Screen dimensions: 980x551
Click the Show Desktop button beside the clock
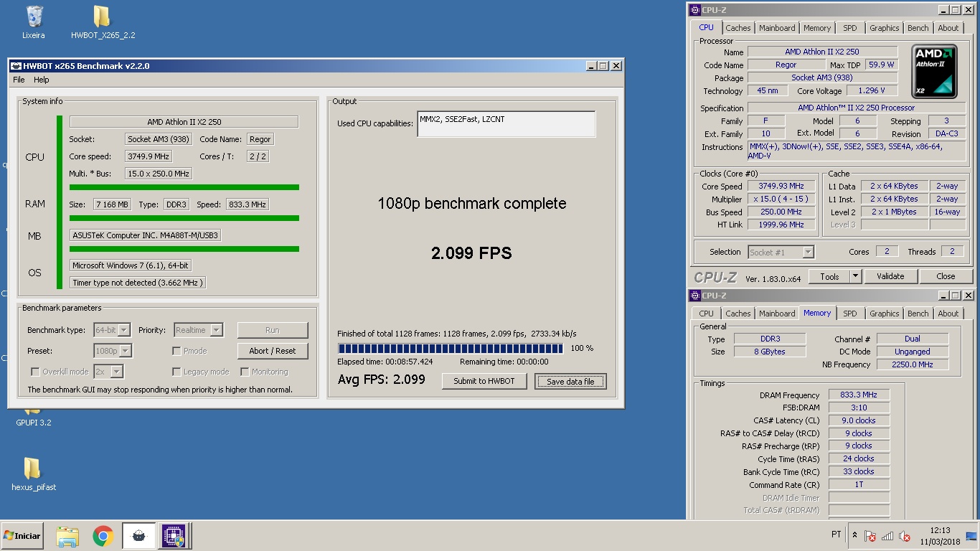click(x=971, y=536)
